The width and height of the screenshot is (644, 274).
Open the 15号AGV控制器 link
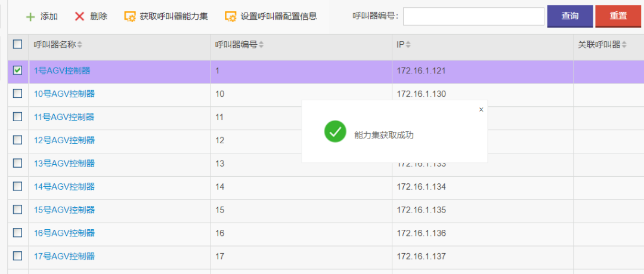64,210
